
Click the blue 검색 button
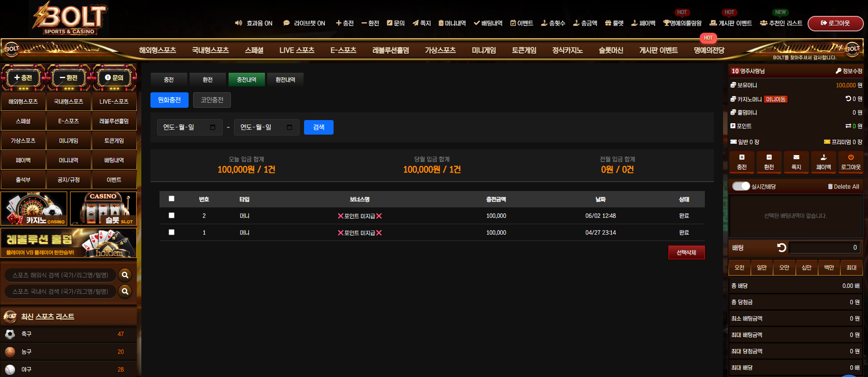(319, 127)
